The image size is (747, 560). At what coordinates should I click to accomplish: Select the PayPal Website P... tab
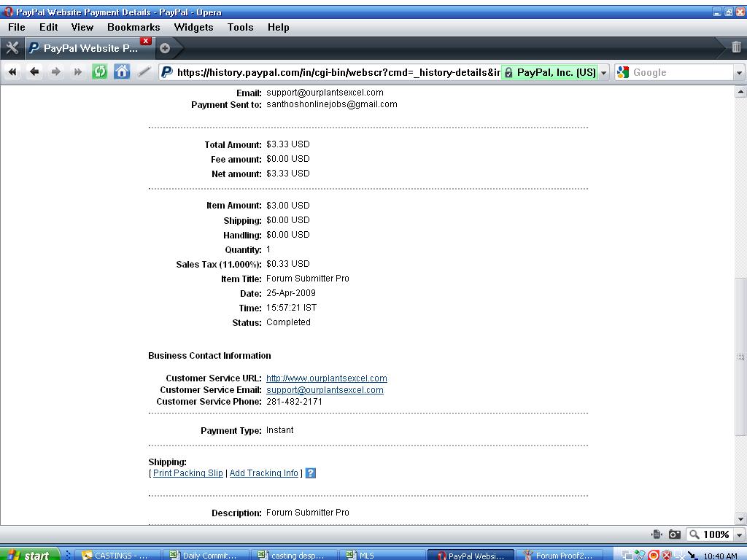click(88, 48)
